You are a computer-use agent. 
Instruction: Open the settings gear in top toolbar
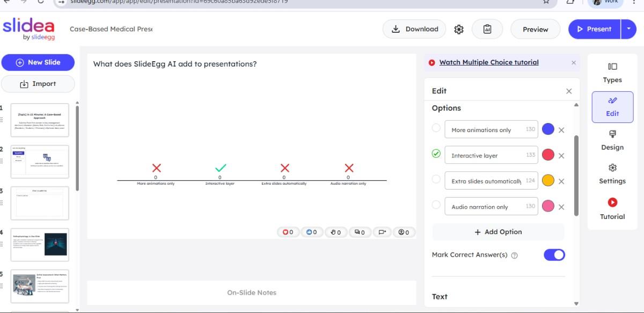459,30
